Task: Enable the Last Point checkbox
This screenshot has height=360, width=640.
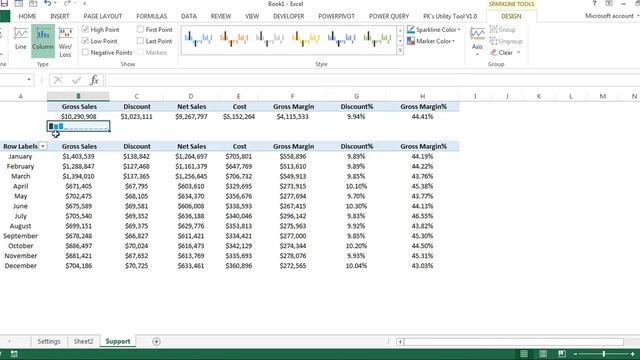Action: coord(140,41)
